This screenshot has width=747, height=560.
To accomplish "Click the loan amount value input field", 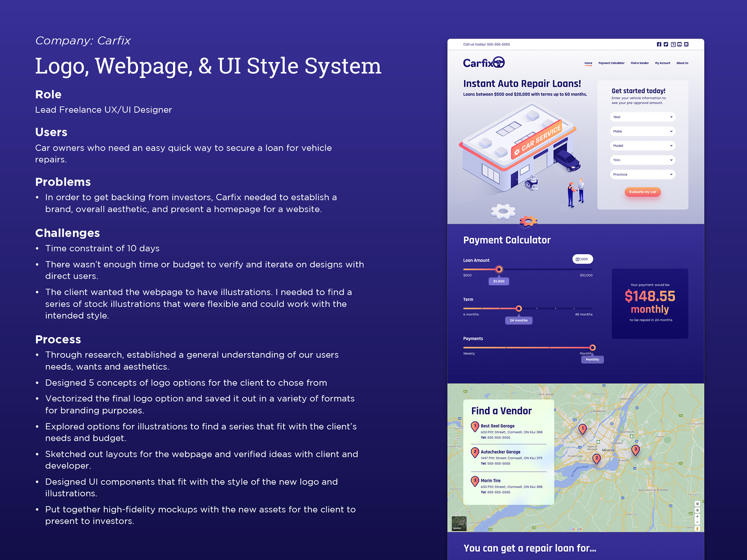I will point(582,259).
